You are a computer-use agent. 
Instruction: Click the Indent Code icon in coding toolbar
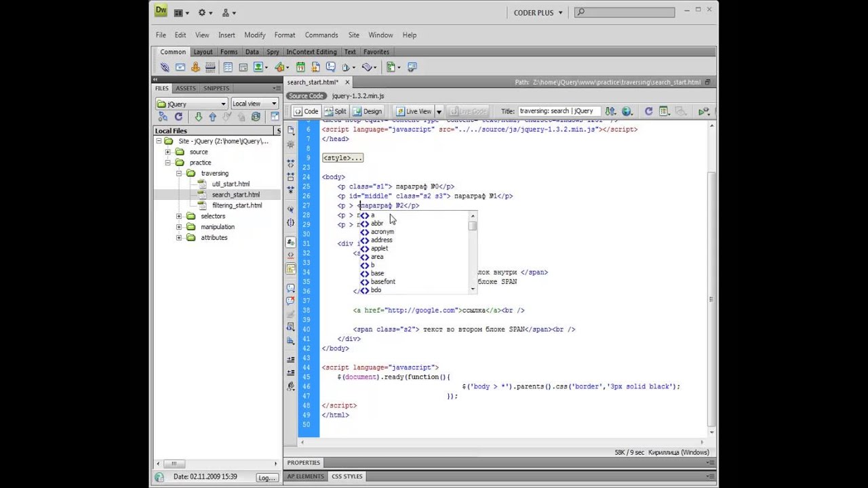[291, 359]
